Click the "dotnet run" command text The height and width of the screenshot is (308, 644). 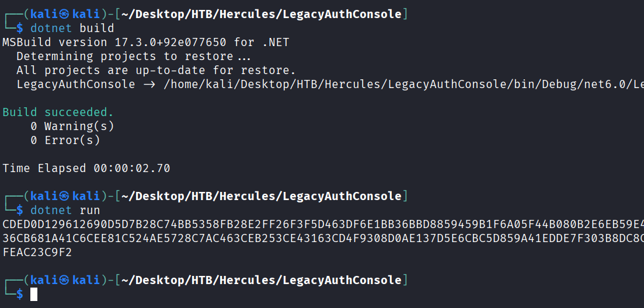[x=65, y=210]
